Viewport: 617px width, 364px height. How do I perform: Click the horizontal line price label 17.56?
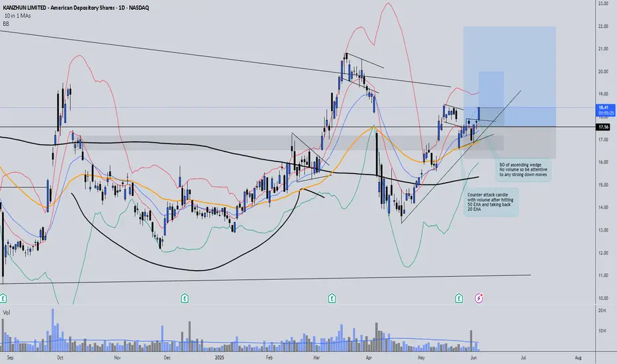click(604, 127)
